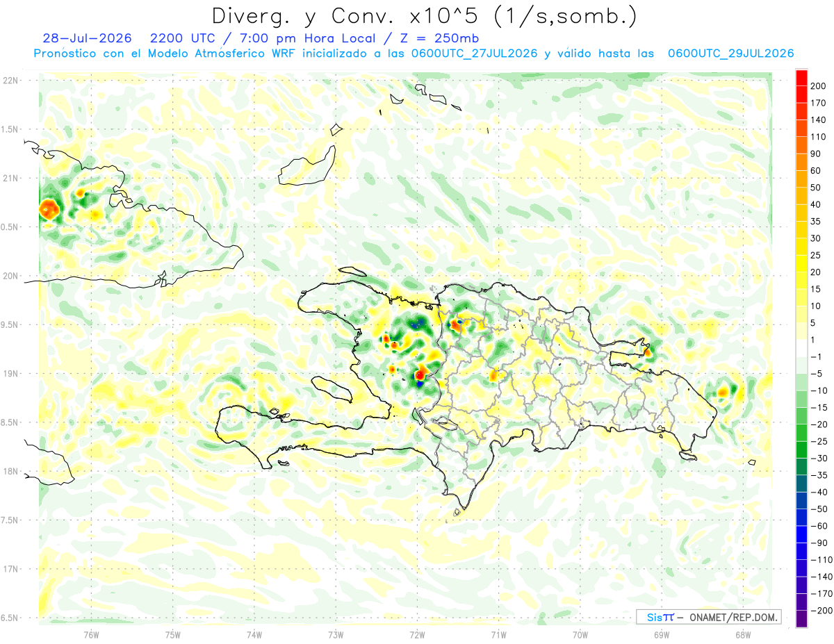Screen dimensions: 834x644
Task: Click the latitude label '9.5N'
Action: [10, 324]
